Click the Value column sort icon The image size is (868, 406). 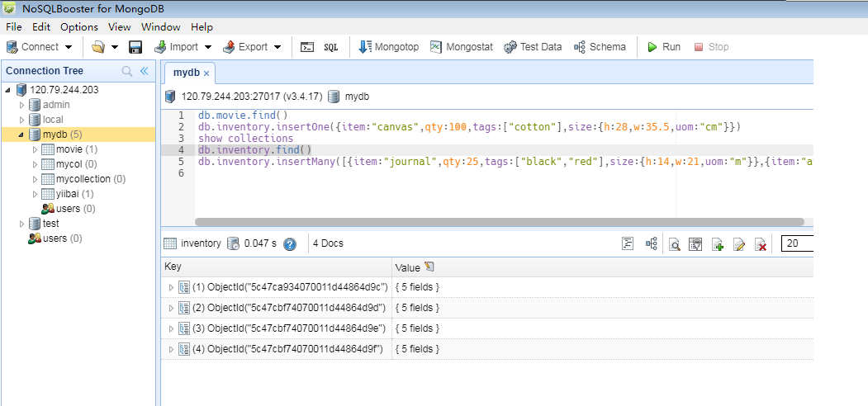coord(429,267)
